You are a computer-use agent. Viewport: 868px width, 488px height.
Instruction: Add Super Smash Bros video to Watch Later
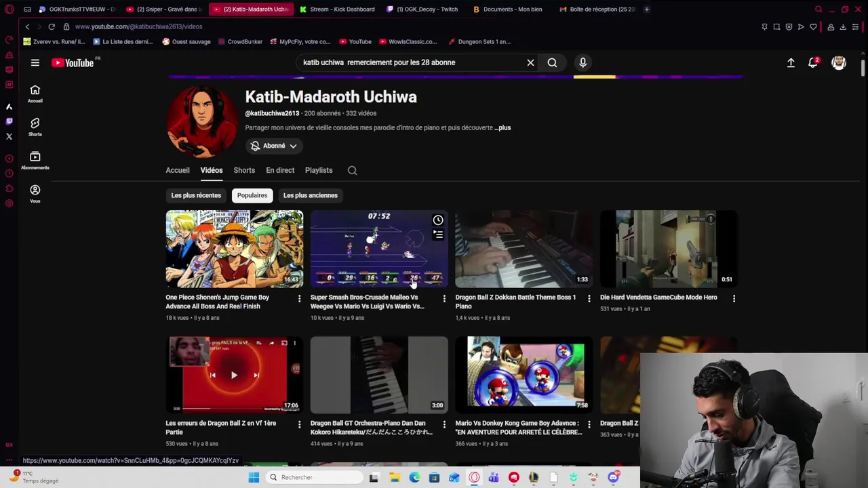tap(438, 220)
